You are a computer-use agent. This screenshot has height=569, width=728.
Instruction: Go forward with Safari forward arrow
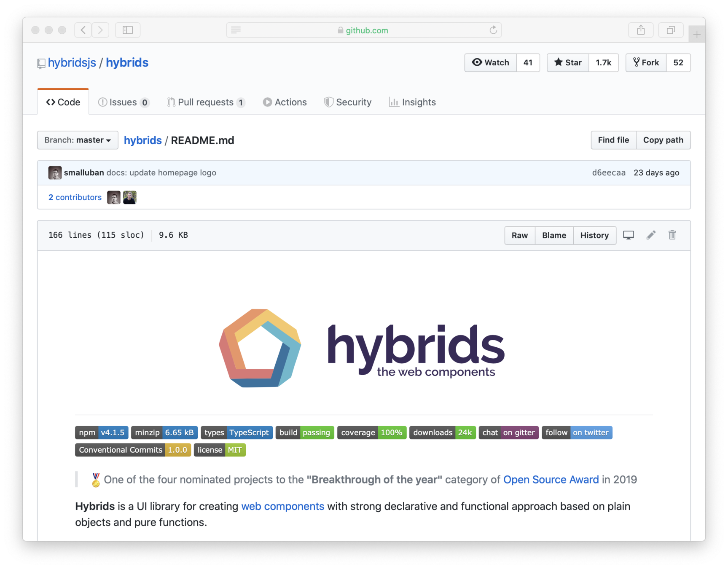[100, 30]
